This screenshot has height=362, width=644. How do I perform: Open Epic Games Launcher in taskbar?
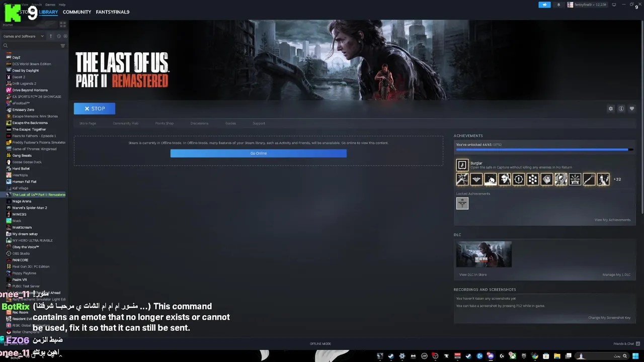[x=524, y=356]
